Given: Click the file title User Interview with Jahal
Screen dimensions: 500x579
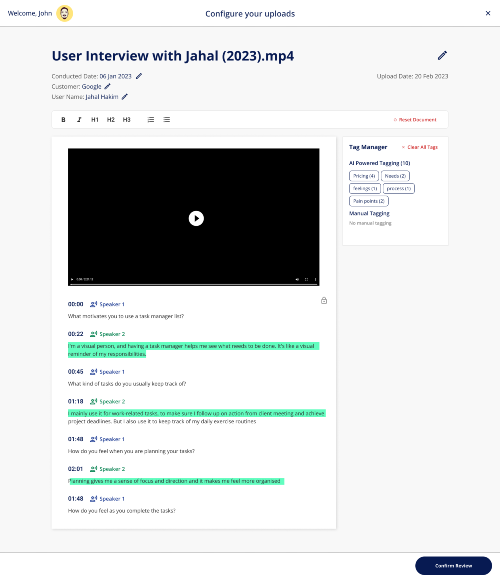Looking at the screenshot, I should pos(173,56).
